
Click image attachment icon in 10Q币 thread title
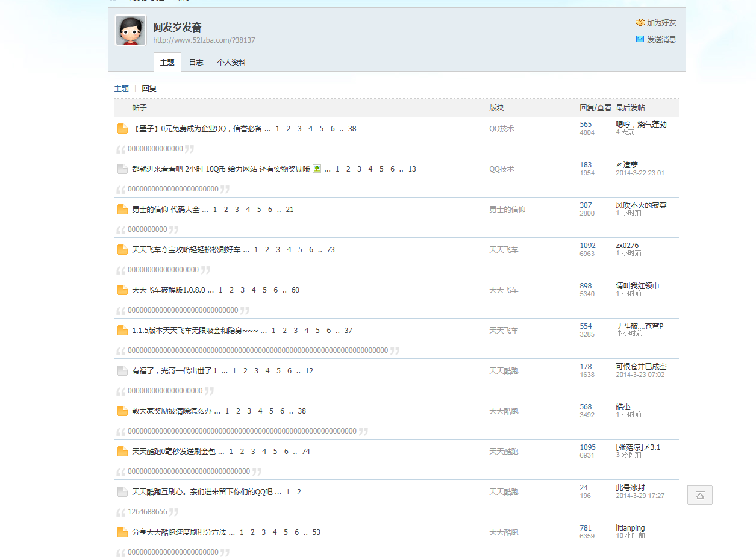[x=316, y=169]
